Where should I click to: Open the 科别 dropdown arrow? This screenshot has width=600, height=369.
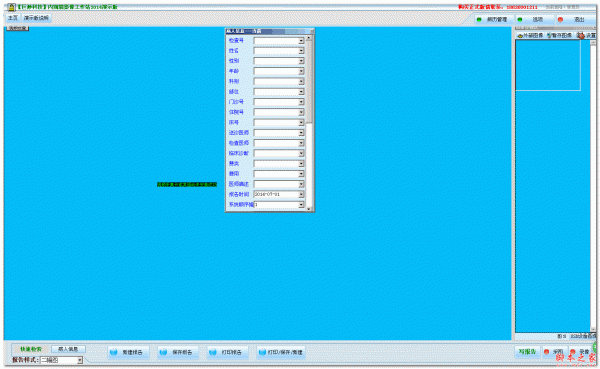tap(301, 82)
